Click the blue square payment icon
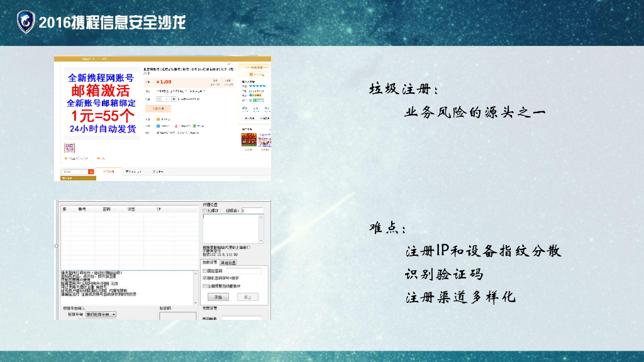This screenshot has width=644, height=362. click(158, 126)
